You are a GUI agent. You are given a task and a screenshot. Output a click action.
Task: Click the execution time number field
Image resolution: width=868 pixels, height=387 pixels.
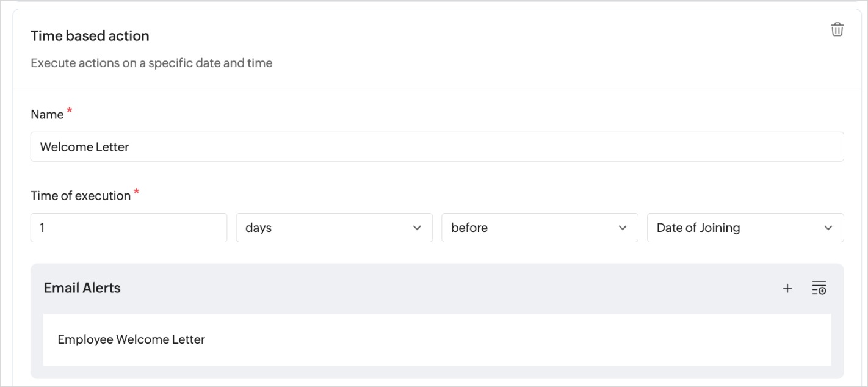pyautogui.click(x=128, y=228)
